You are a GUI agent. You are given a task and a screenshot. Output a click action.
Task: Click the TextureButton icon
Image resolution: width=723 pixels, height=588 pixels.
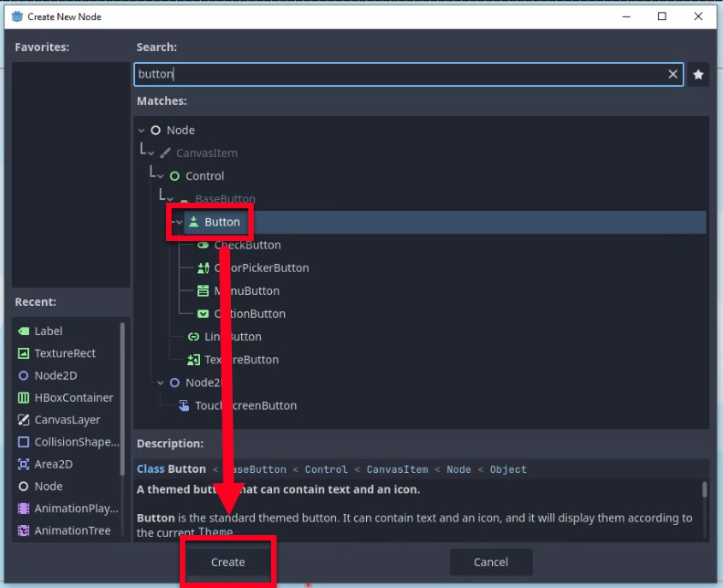coord(194,360)
